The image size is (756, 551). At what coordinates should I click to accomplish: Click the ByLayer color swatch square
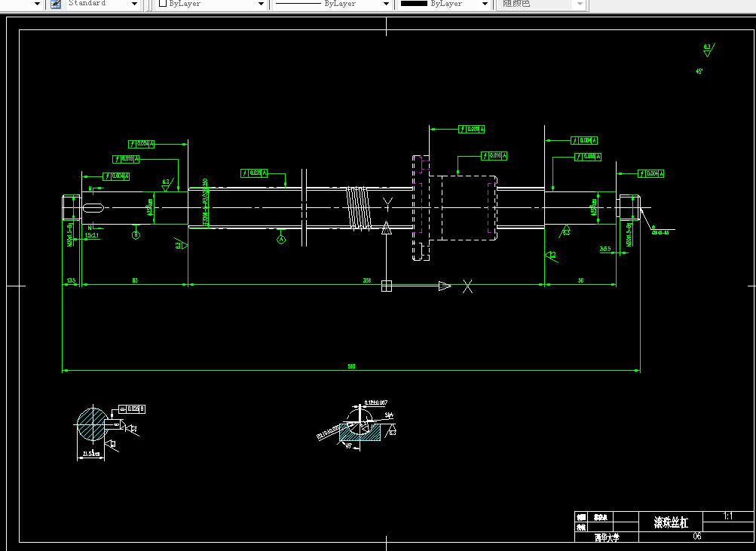163,3
